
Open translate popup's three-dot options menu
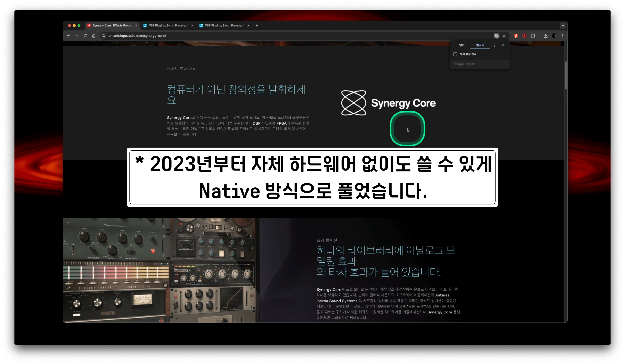(x=495, y=45)
